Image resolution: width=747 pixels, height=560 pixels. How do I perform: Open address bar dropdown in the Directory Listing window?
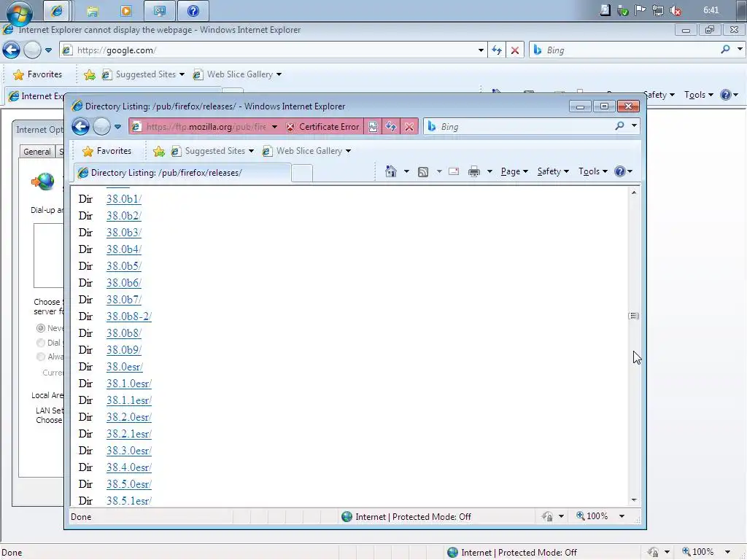[x=274, y=127]
